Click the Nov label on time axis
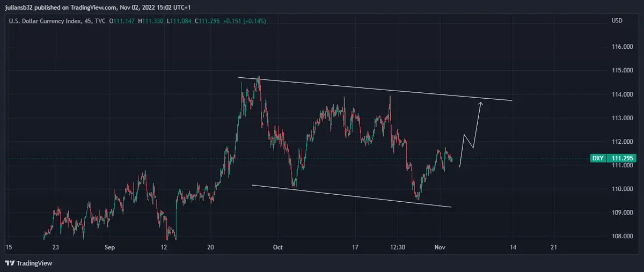 440,247
